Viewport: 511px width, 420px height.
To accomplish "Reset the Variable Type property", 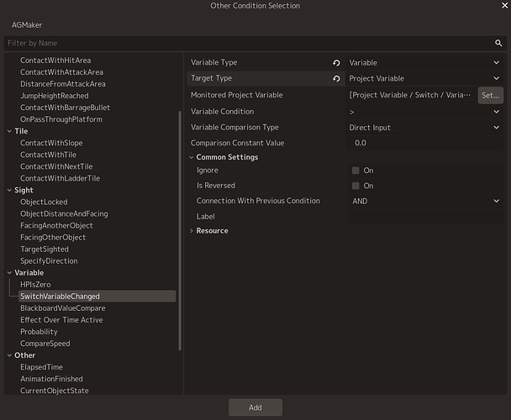I will 336,62.
